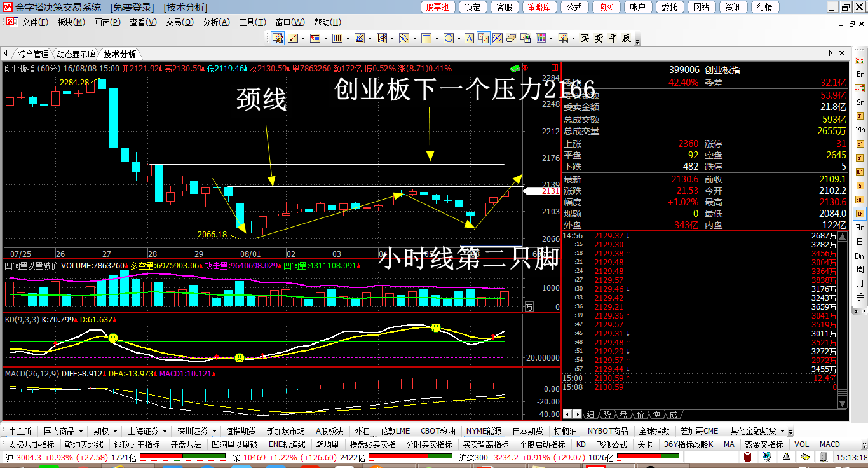
Task: Click the 股票池 button in title bar
Action: coord(437,7)
